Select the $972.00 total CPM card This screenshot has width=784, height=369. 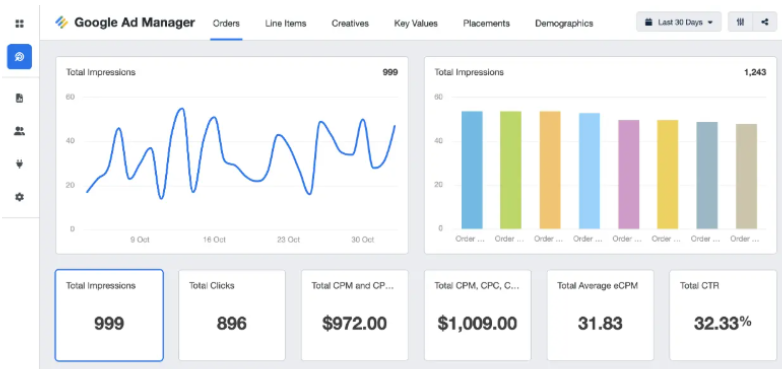click(354, 315)
